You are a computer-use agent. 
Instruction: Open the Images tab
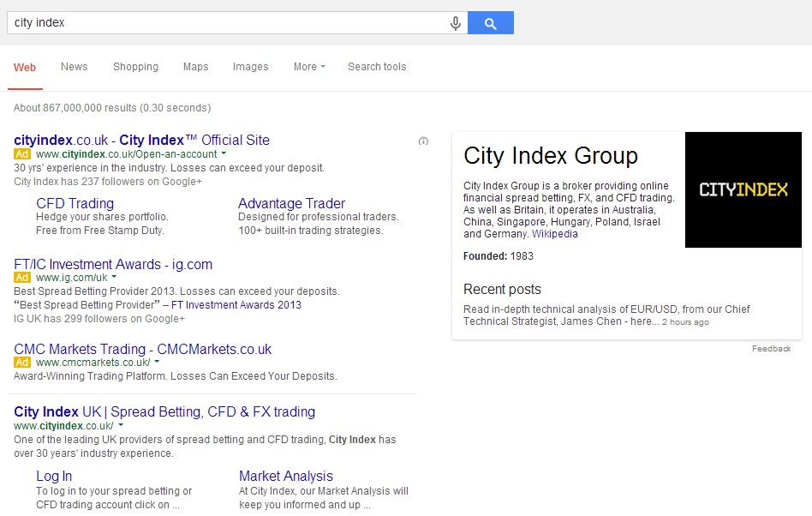[x=251, y=67]
